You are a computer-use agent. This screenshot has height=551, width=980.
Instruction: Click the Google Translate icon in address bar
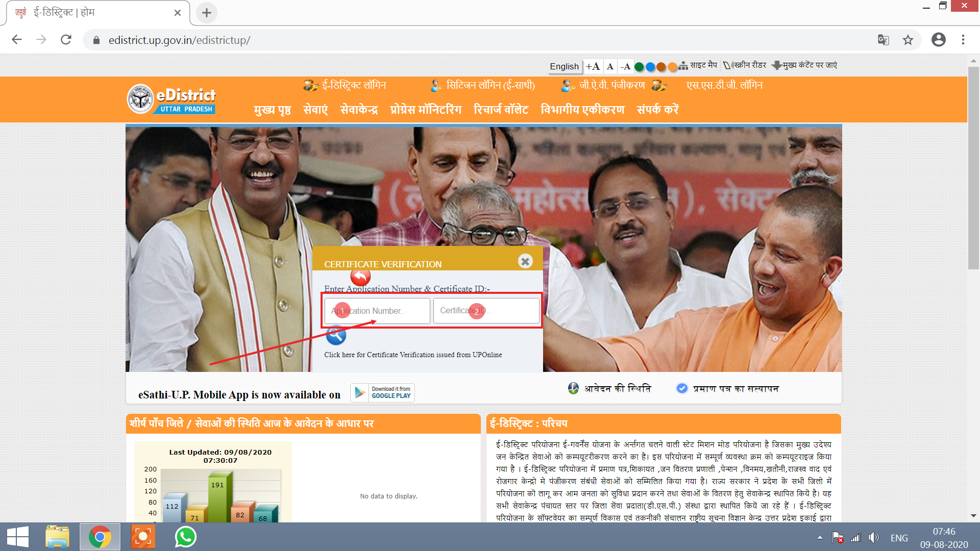[883, 40]
